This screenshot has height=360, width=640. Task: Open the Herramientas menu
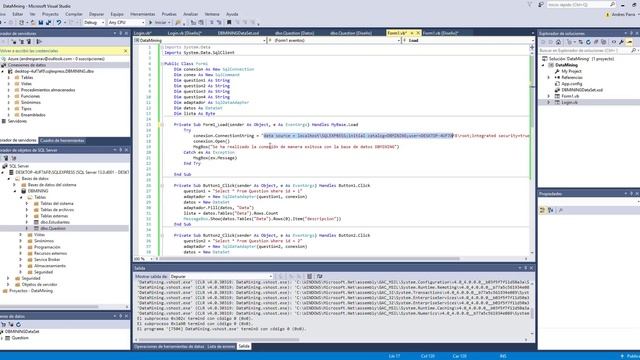pos(142,14)
